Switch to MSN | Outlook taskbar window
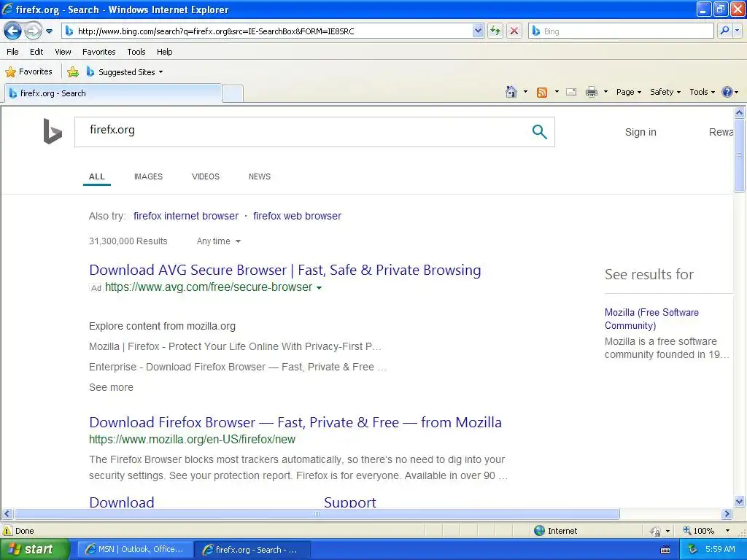The height and width of the screenshot is (560, 747). pyautogui.click(x=135, y=550)
